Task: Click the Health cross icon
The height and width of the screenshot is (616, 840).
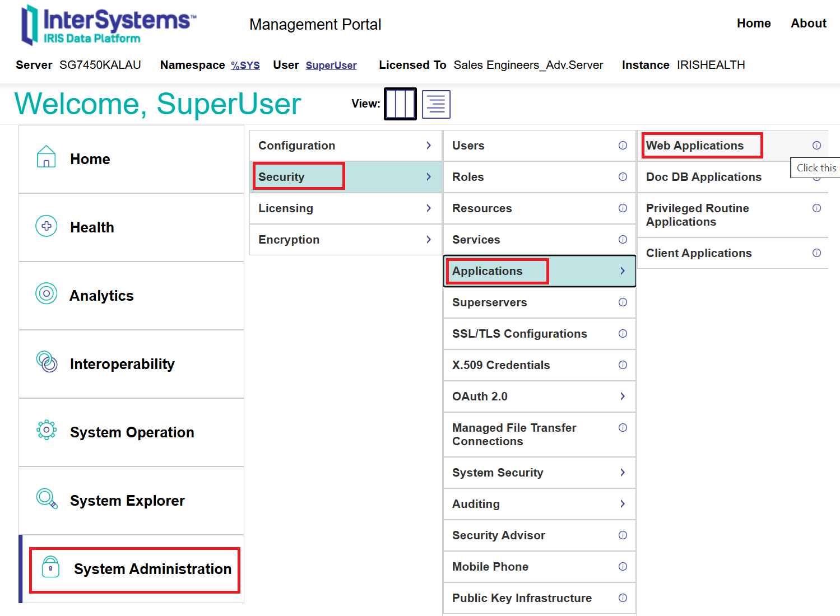Action: coord(47,226)
